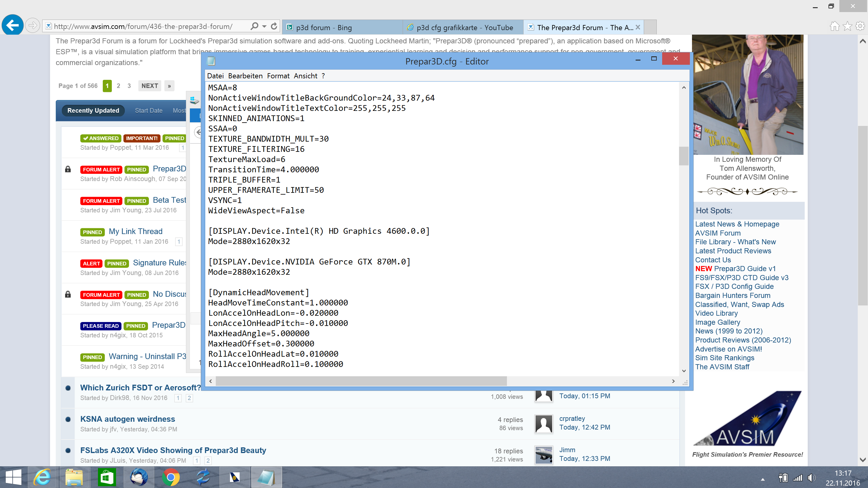This screenshot has height=488, width=868.
Task: Open Windows Start button
Action: 14,477
